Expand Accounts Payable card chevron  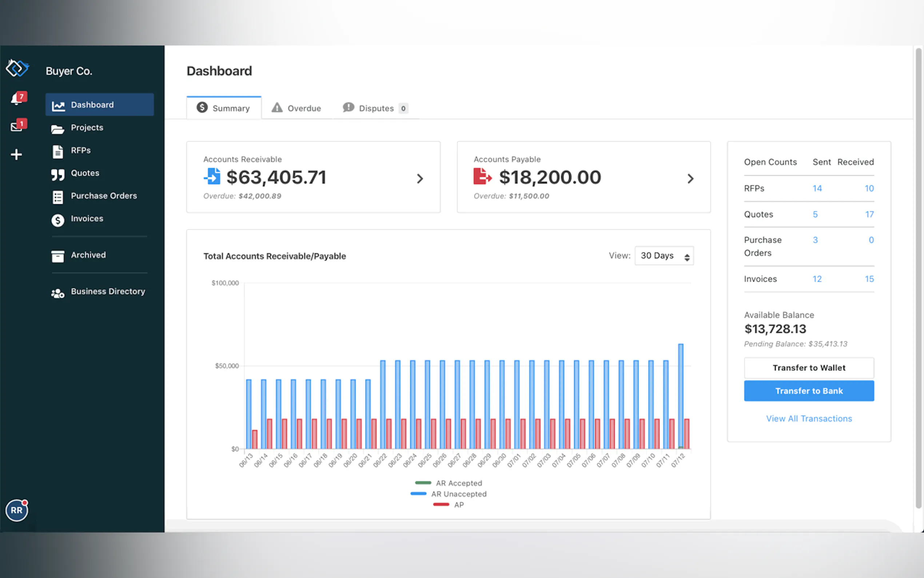(x=690, y=178)
